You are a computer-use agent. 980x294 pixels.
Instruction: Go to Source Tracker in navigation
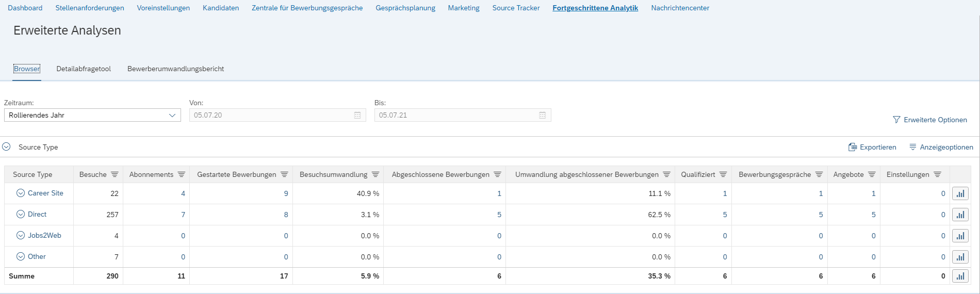516,8
